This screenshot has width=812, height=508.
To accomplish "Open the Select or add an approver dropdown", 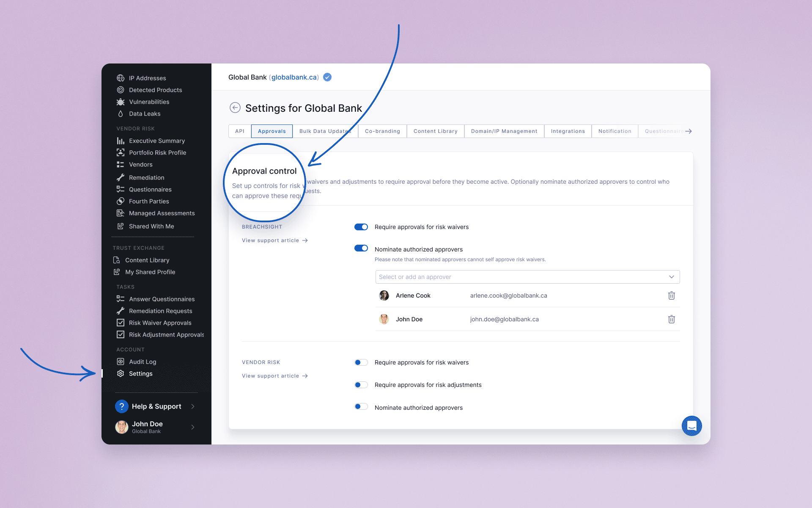I will (527, 277).
